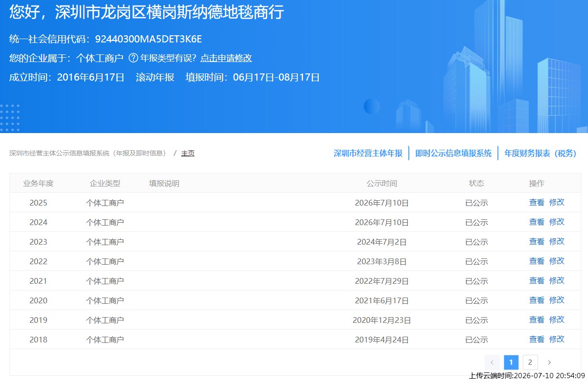Click the 上传云端时间 timestamp
Image resolution: width=588 pixels, height=382 pixels.
coord(527,376)
